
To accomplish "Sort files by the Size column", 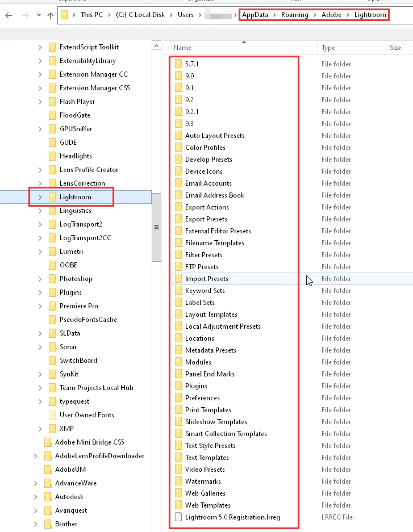I will [x=395, y=48].
